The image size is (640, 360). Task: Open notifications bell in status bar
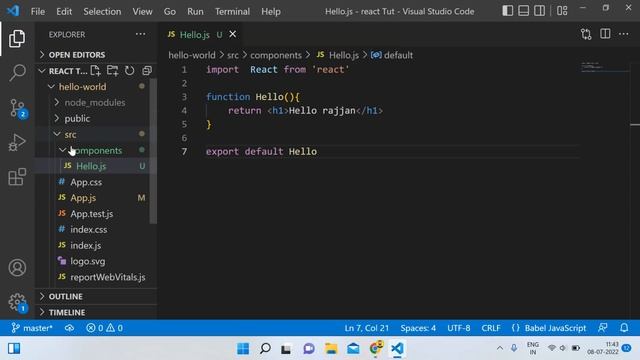[624, 328]
